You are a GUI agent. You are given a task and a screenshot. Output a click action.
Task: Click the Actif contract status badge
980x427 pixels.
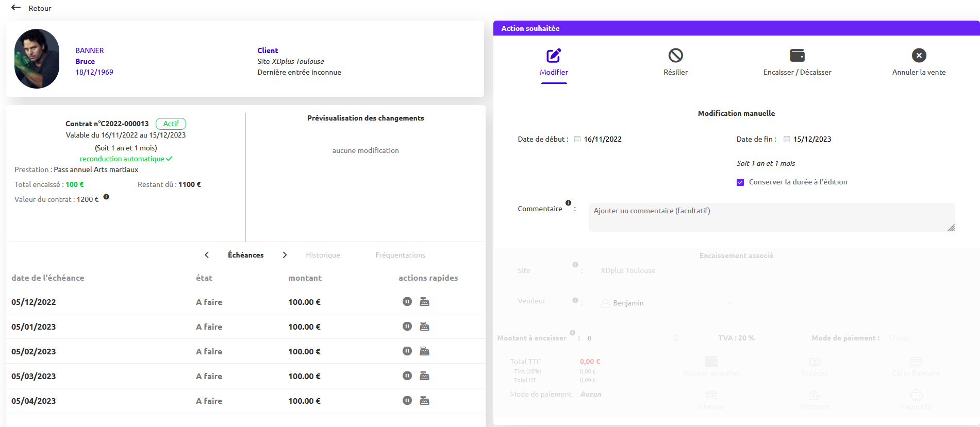[x=171, y=124]
